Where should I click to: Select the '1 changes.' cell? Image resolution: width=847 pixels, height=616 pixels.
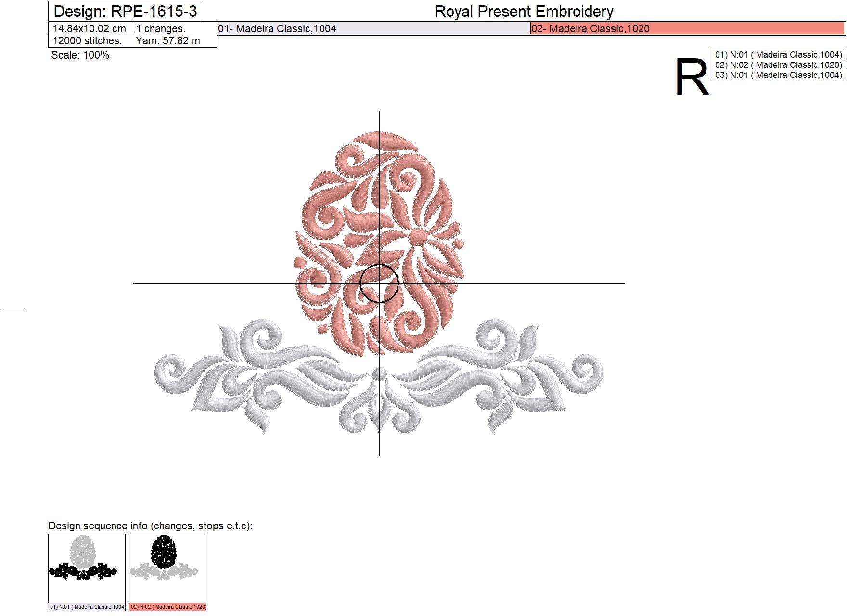click(174, 28)
